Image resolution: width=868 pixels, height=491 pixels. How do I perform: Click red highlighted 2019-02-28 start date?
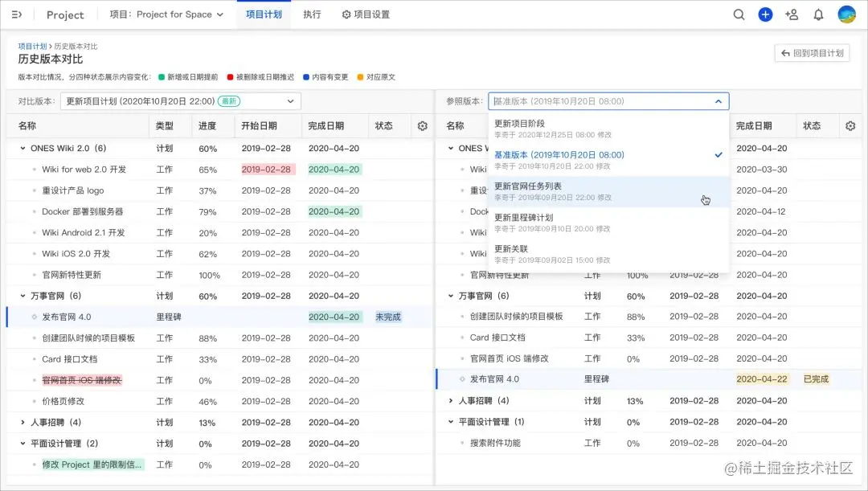(x=267, y=170)
